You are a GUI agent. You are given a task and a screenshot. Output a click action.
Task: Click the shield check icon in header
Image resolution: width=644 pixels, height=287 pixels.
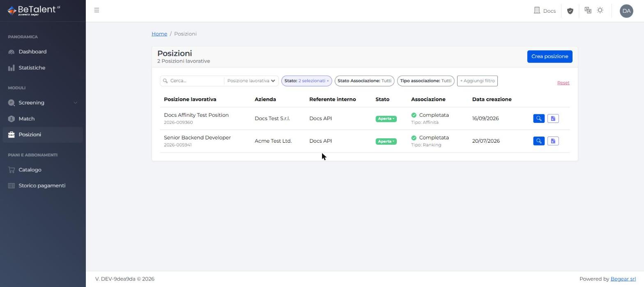tap(570, 11)
